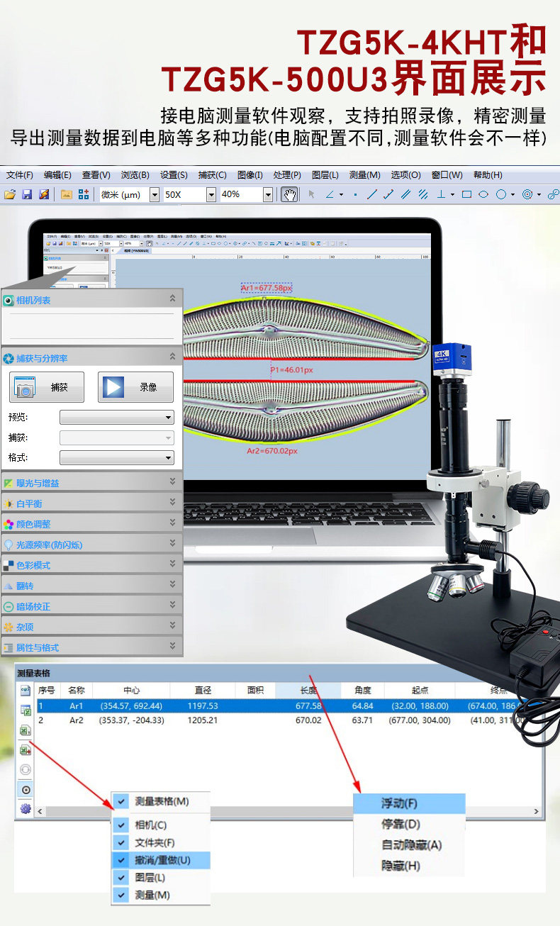Open the 格式 format dropdown

tap(117, 458)
